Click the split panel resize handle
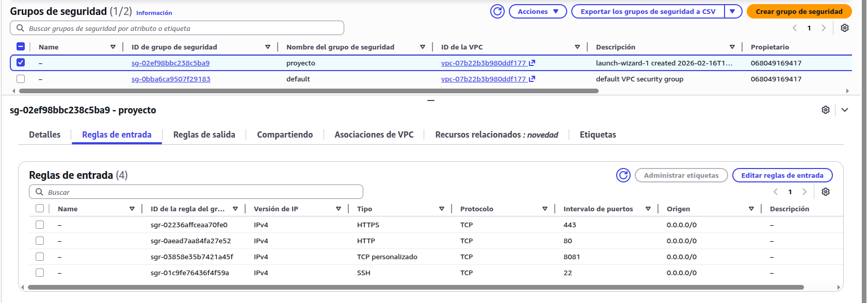 click(431, 100)
